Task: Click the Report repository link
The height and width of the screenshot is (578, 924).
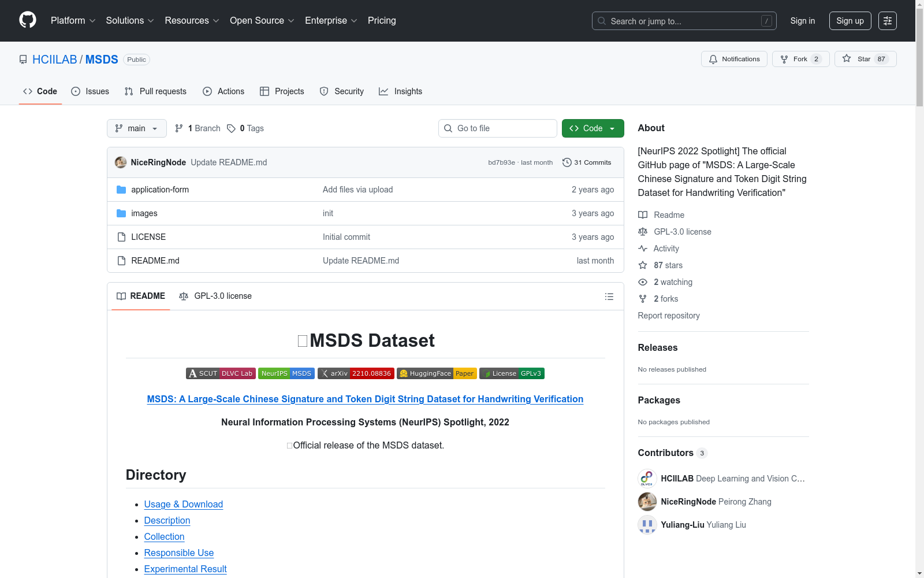Action: [669, 316]
